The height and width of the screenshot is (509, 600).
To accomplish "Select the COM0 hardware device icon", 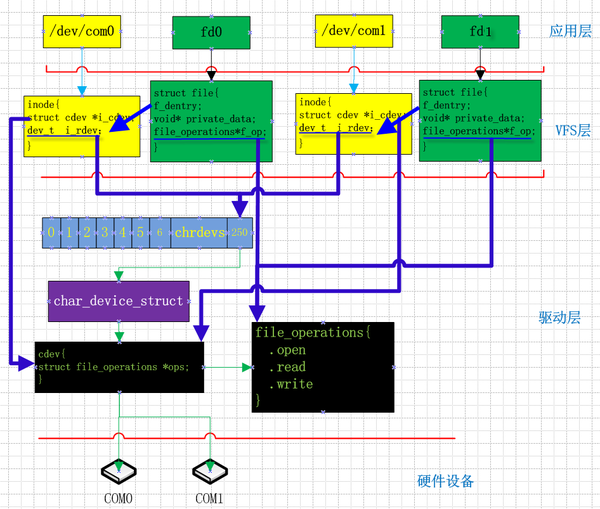I will click(119, 472).
